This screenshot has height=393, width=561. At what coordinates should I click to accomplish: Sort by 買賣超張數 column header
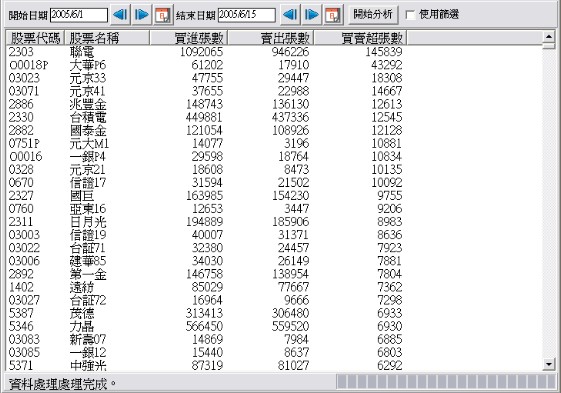click(361, 38)
